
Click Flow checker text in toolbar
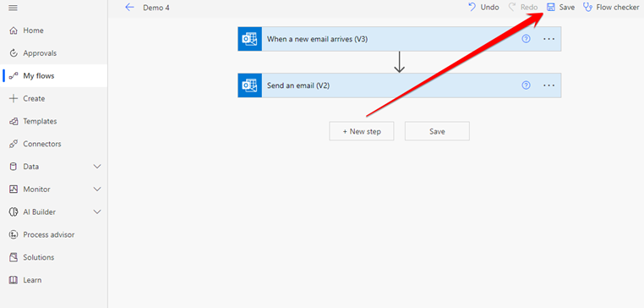(x=618, y=8)
